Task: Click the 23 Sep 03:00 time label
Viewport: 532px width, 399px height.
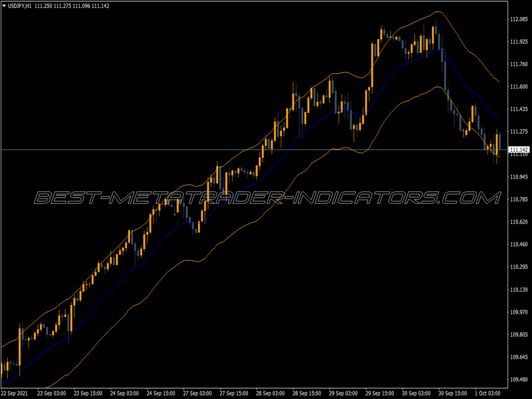Action: [51, 394]
